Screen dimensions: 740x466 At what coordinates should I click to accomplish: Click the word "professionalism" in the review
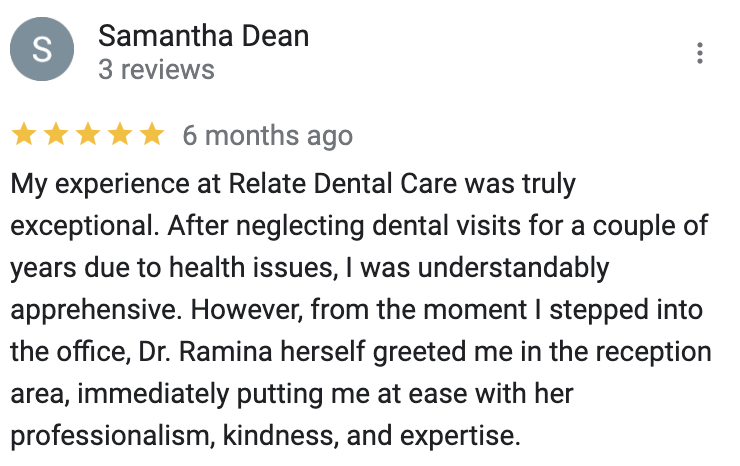click(109, 437)
